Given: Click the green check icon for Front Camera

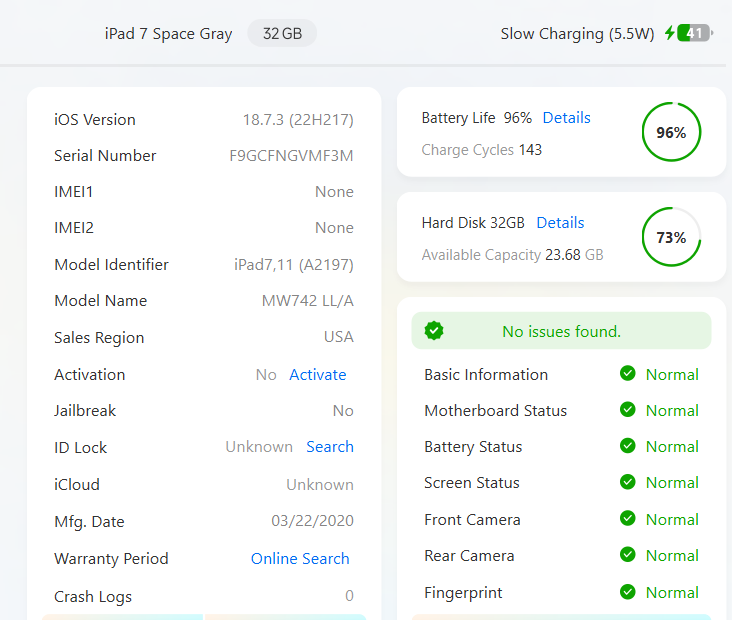Looking at the screenshot, I should click(627, 518).
